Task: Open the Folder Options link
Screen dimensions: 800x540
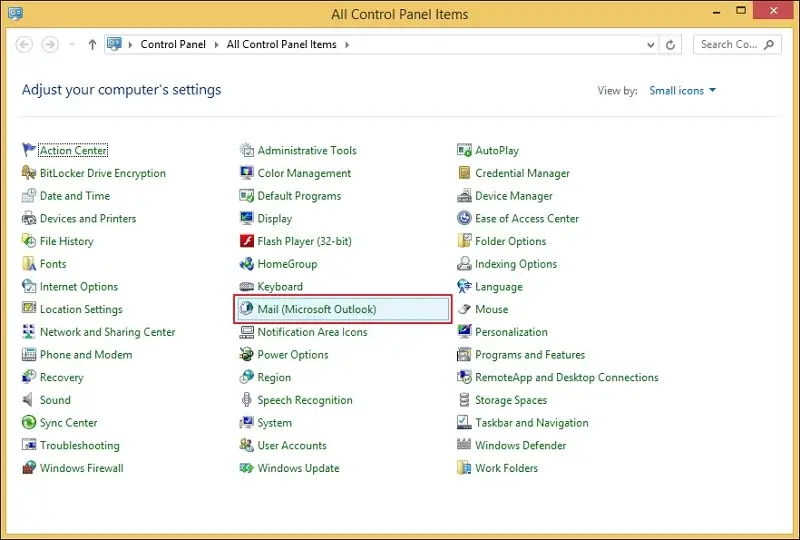Action: [510, 241]
